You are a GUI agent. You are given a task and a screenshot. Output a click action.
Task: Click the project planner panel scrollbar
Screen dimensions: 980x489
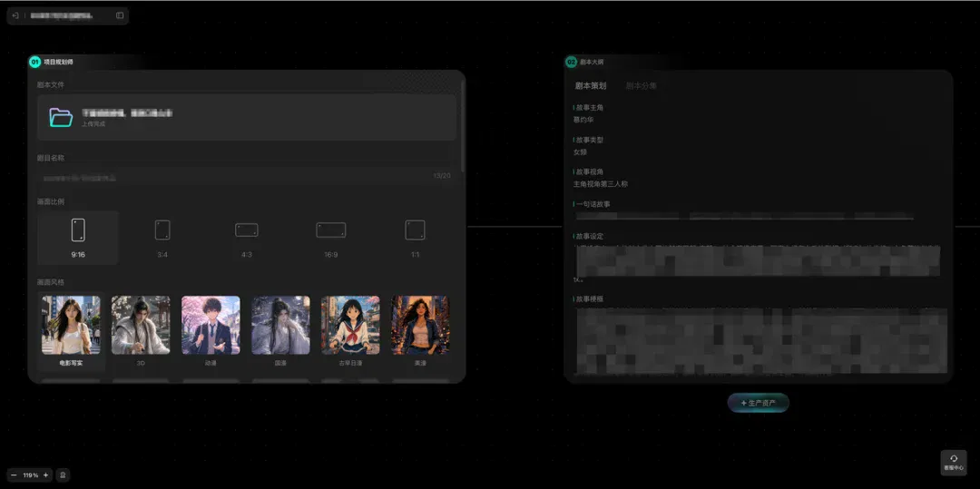pyautogui.click(x=463, y=125)
